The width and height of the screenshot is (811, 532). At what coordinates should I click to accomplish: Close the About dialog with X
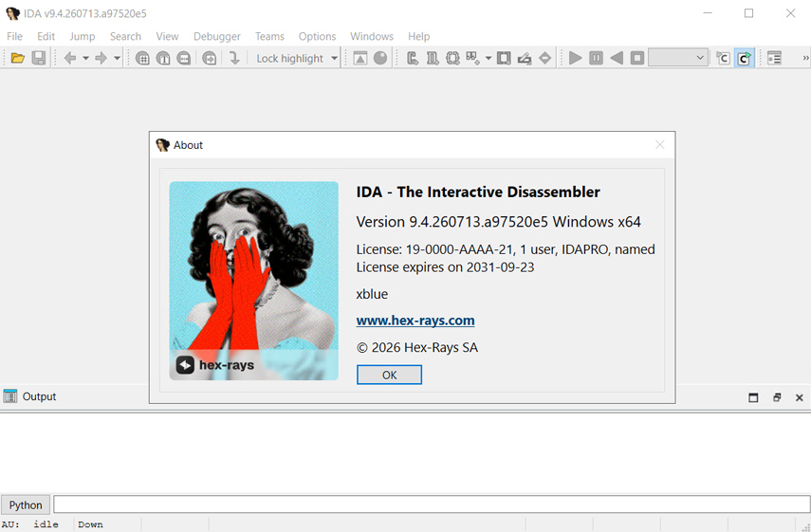660,145
